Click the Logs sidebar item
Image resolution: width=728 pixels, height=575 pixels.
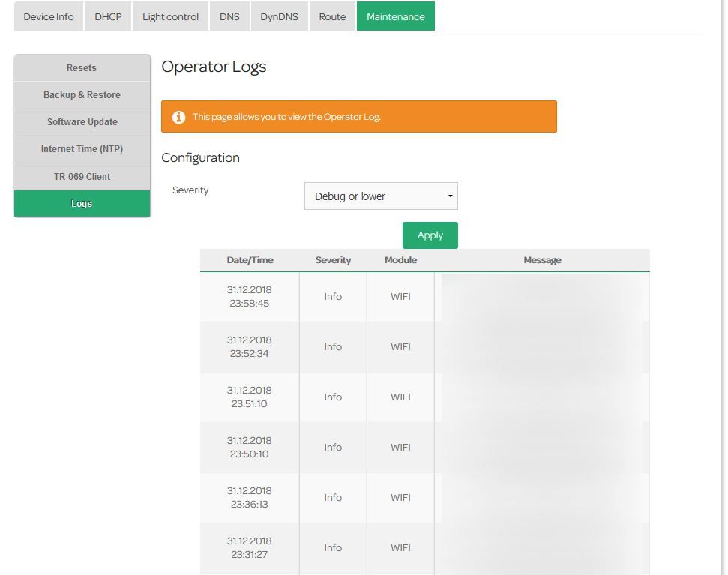point(82,204)
